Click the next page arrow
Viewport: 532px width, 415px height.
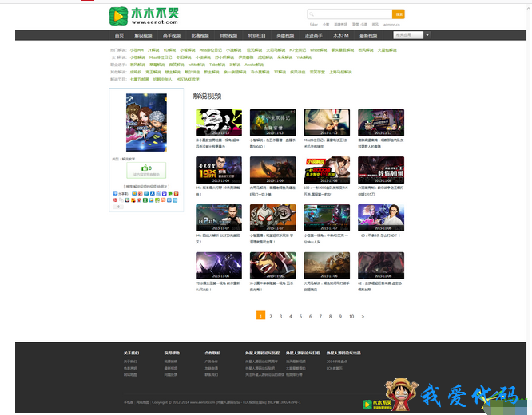(x=363, y=316)
